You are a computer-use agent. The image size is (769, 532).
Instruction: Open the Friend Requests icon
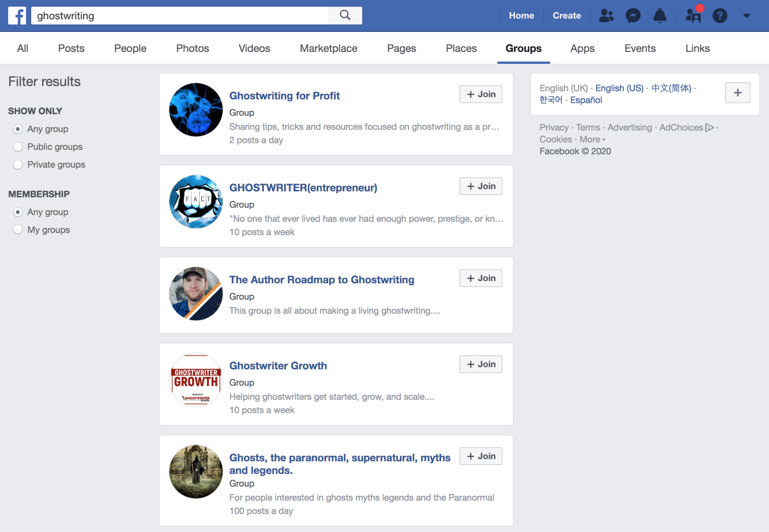point(606,16)
